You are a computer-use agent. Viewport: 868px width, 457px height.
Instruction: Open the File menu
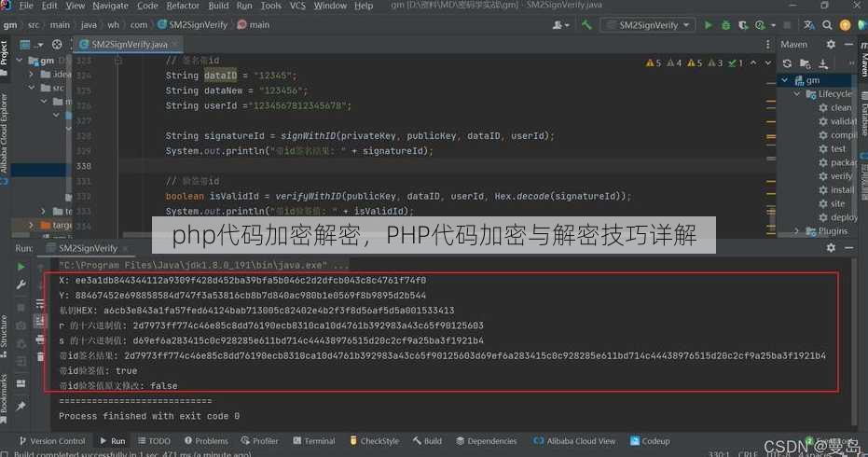26,6
